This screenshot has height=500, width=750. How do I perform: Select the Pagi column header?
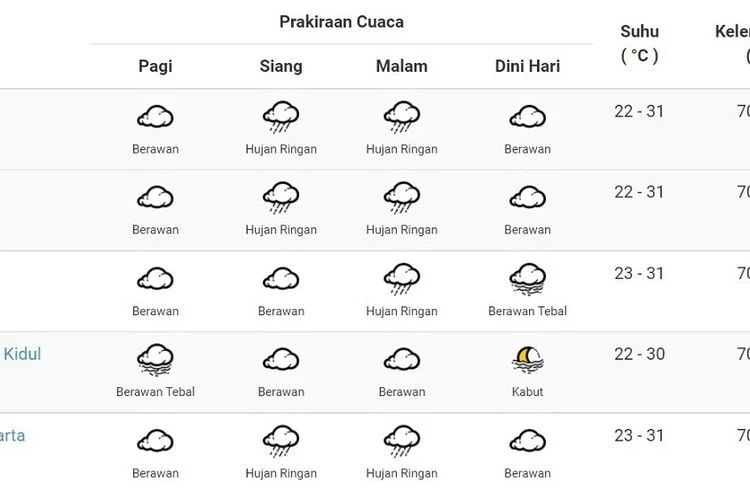click(x=155, y=66)
